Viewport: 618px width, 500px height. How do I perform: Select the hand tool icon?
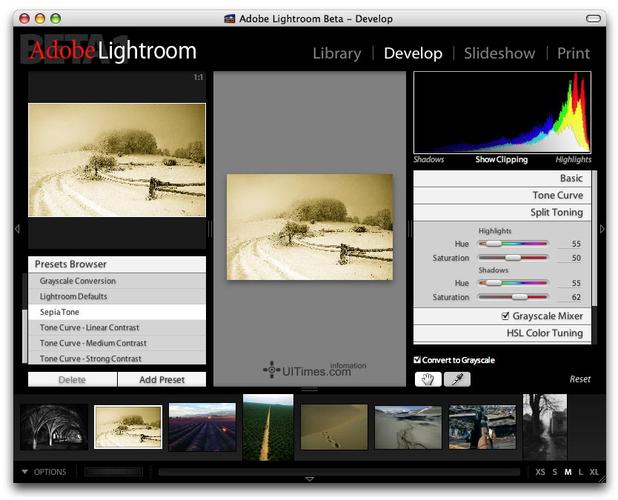(428, 379)
